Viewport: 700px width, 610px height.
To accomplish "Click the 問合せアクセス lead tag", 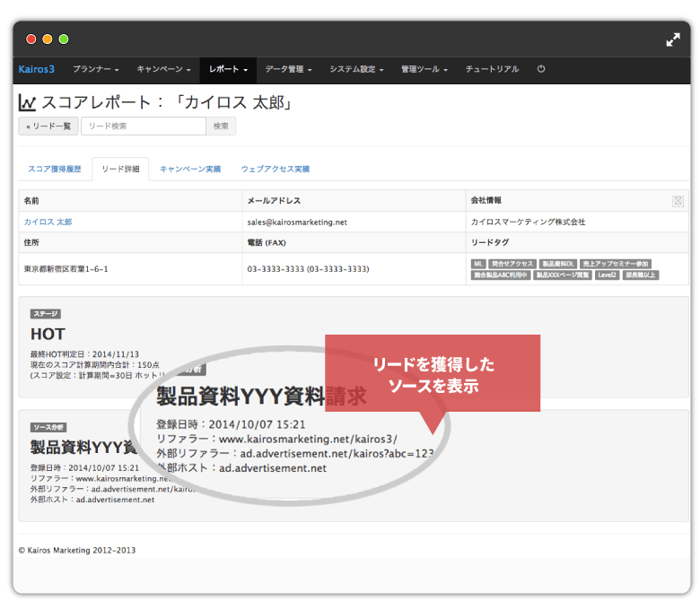I will [x=512, y=264].
